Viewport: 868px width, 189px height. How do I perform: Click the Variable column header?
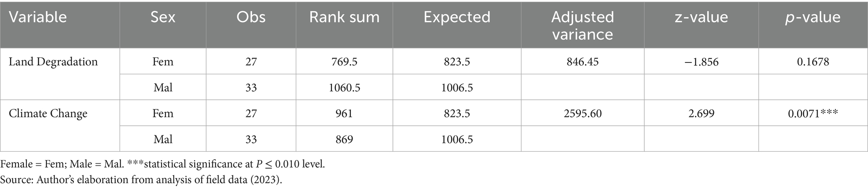click(x=38, y=17)
